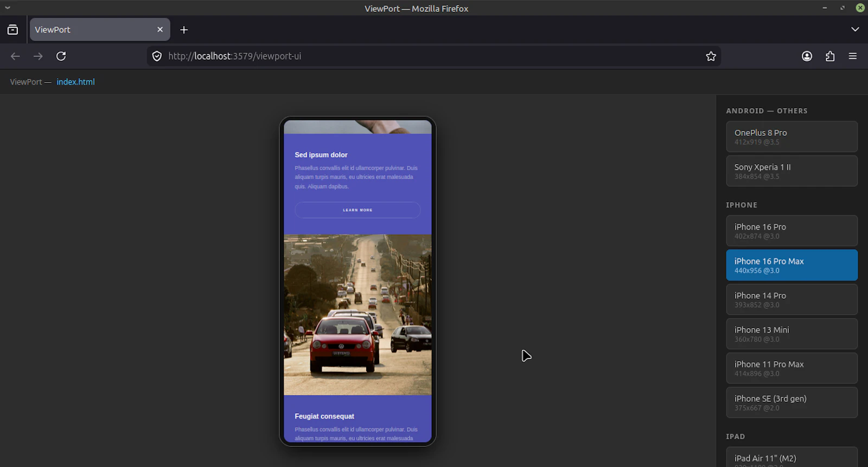Bookmark this page with the star icon
This screenshot has height=467, width=868.
[x=711, y=56]
